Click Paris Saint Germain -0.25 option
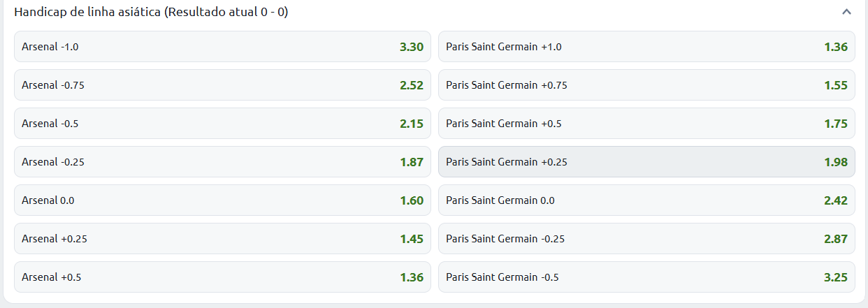 coord(646,239)
